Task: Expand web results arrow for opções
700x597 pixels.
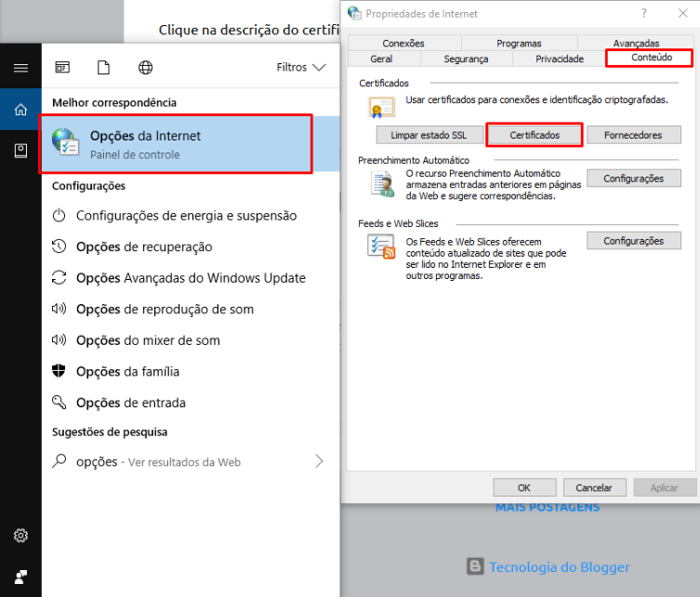Action: point(319,461)
